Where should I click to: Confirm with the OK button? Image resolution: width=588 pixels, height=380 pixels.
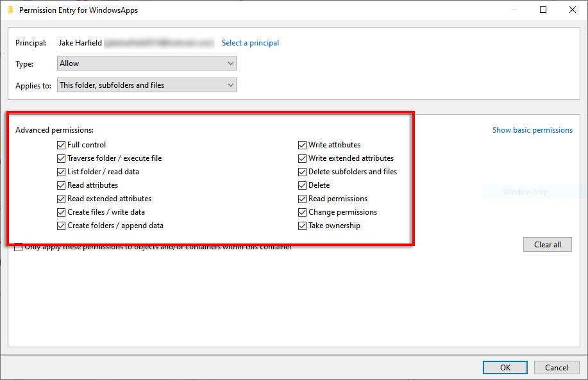pos(505,367)
